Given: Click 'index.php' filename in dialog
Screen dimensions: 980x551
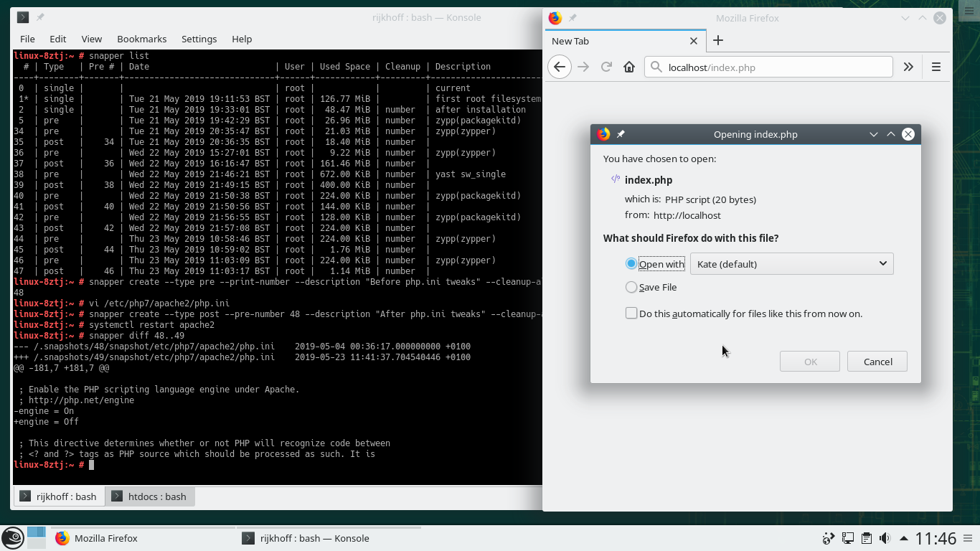Looking at the screenshot, I should [649, 180].
